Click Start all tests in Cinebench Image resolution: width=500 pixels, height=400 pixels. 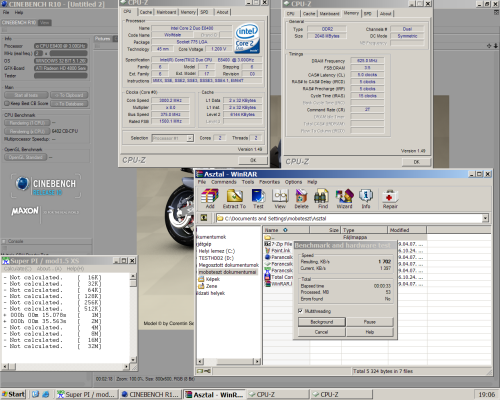tap(26, 95)
